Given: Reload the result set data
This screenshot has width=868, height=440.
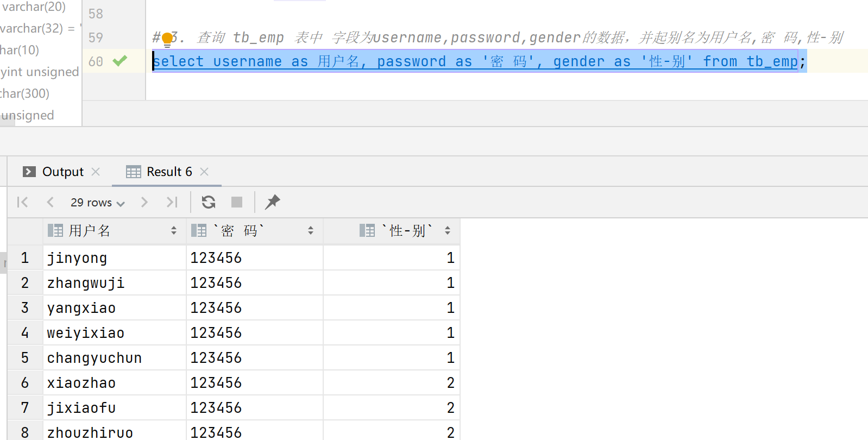Looking at the screenshot, I should click(209, 202).
